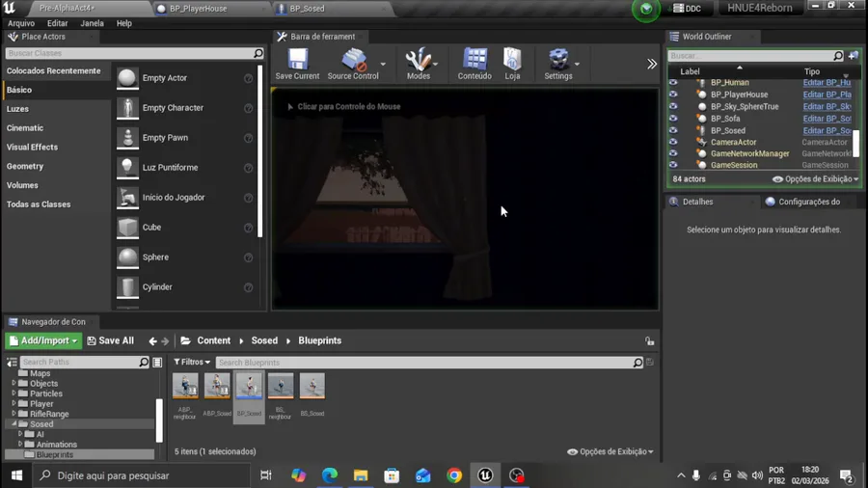The image size is (868, 488).
Task: Expand hidden toolbar items chevron
Action: coord(652,65)
